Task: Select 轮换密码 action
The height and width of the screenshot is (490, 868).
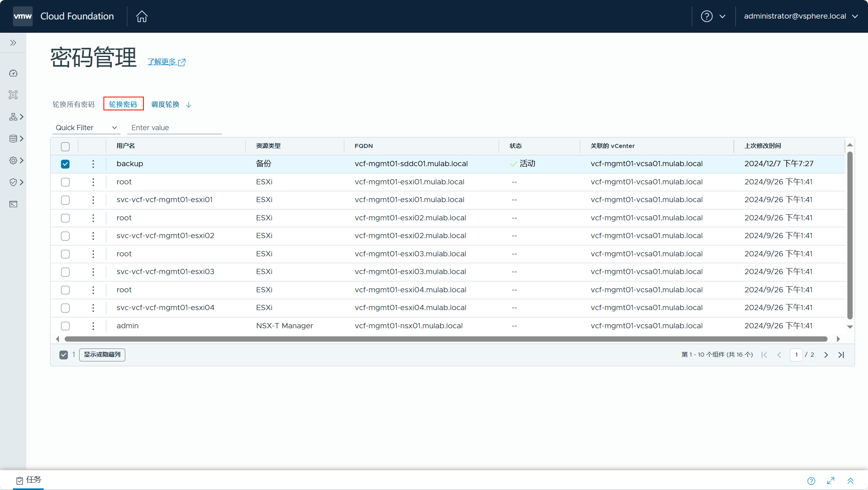Action: click(x=123, y=104)
